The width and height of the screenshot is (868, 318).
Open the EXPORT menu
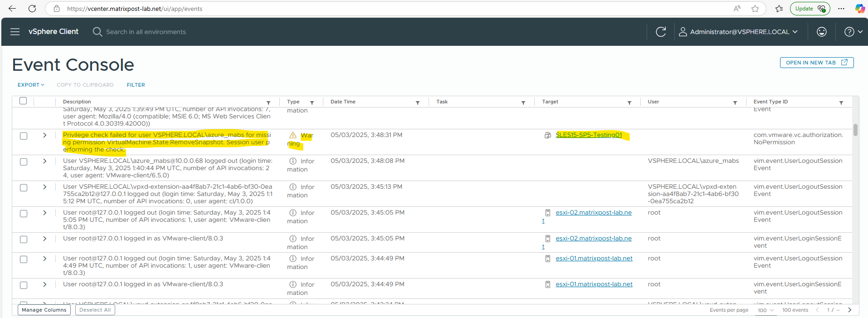31,85
